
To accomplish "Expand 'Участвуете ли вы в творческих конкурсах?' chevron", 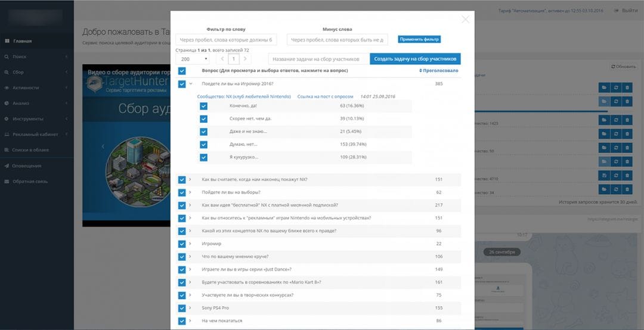I will pos(190,295).
